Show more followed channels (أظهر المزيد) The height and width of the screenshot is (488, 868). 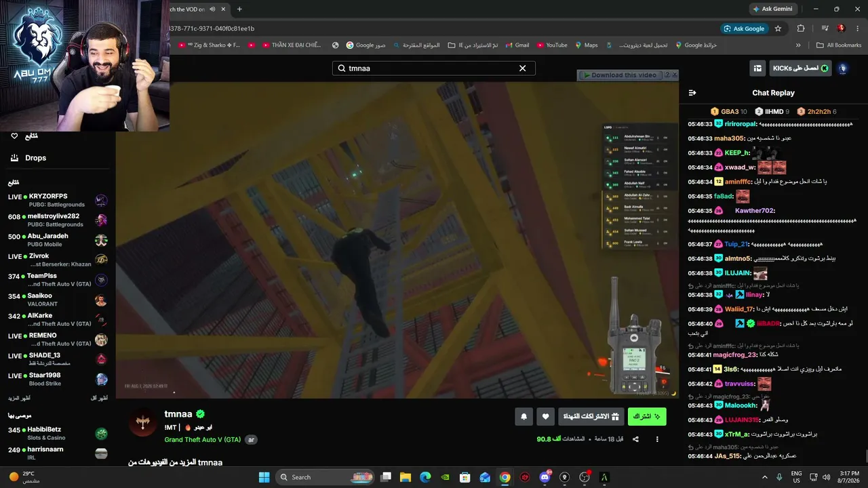click(x=19, y=398)
